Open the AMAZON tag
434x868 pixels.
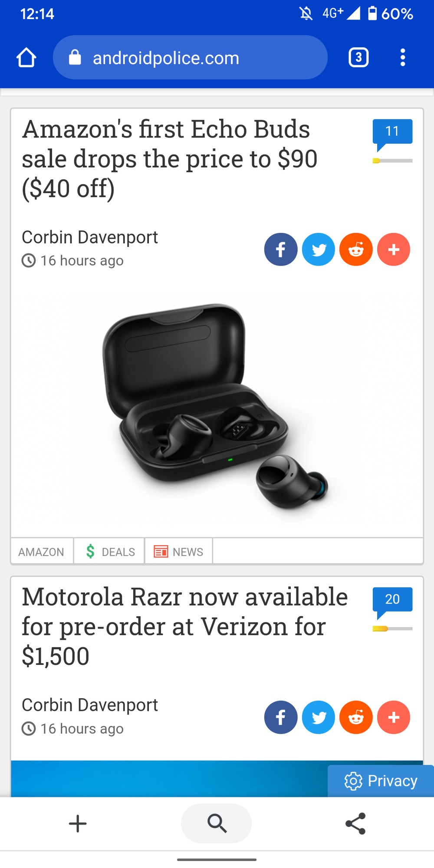[42, 552]
